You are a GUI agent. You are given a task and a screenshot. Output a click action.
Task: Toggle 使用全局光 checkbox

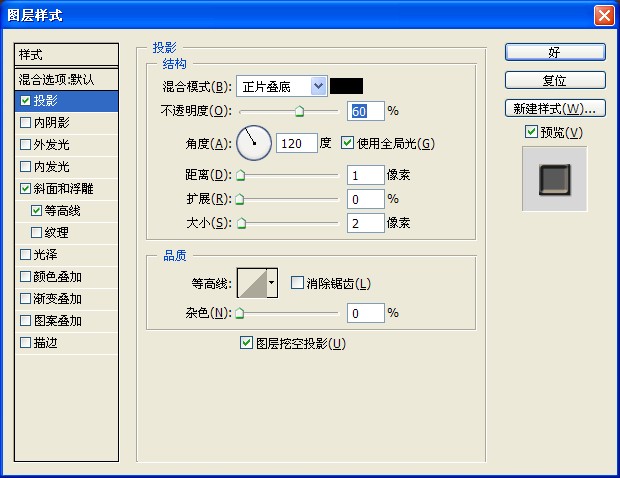[x=348, y=143]
